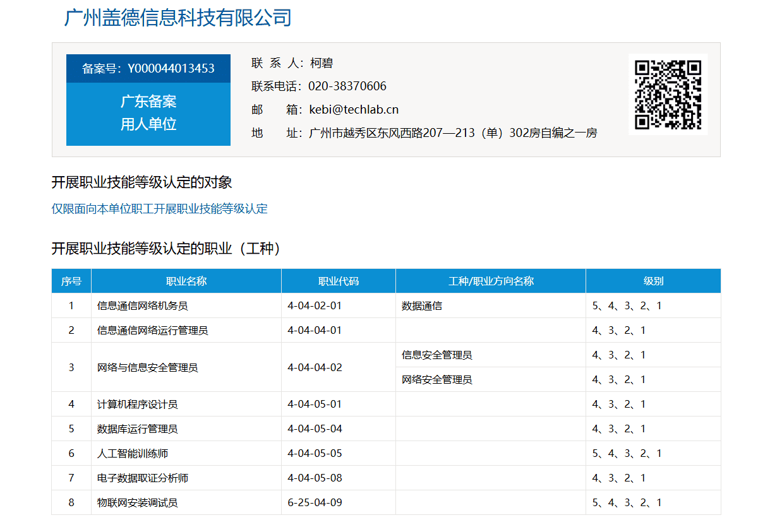Click the 职业名称 column header
Viewport: 782px width, 532px height.
(x=186, y=281)
